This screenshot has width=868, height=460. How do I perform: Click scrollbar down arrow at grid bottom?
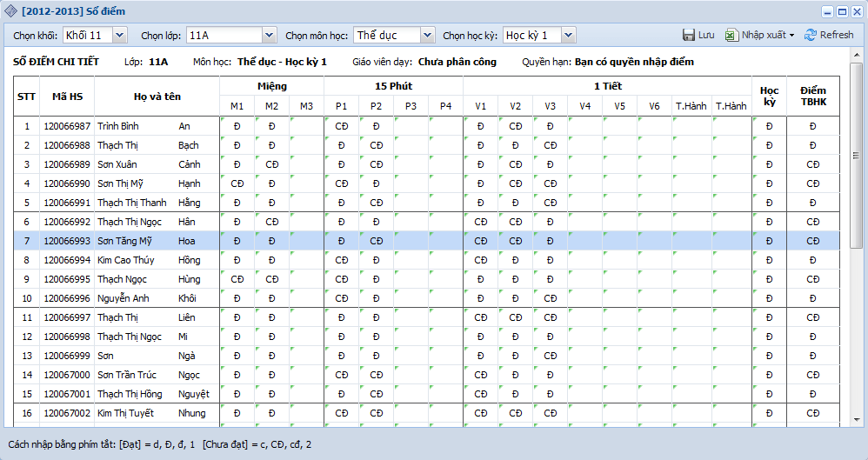[856, 421]
